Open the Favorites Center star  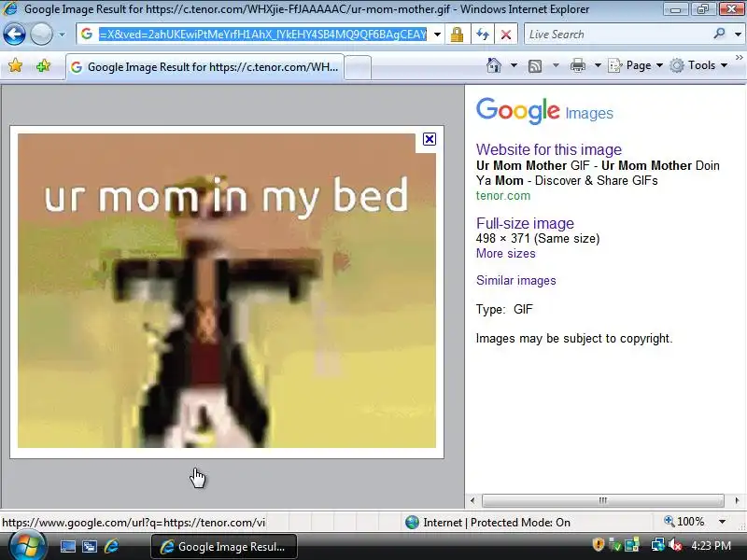[15, 65]
